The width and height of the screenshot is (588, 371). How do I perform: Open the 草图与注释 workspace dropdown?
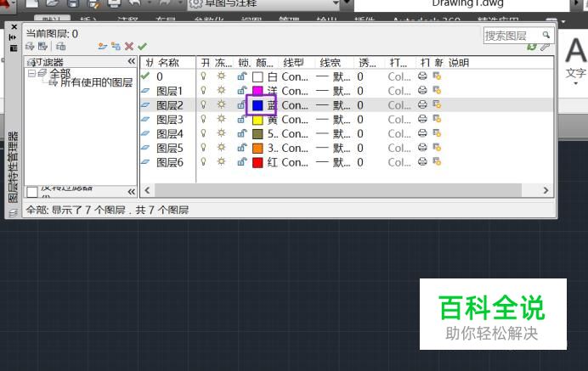point(336,3)
